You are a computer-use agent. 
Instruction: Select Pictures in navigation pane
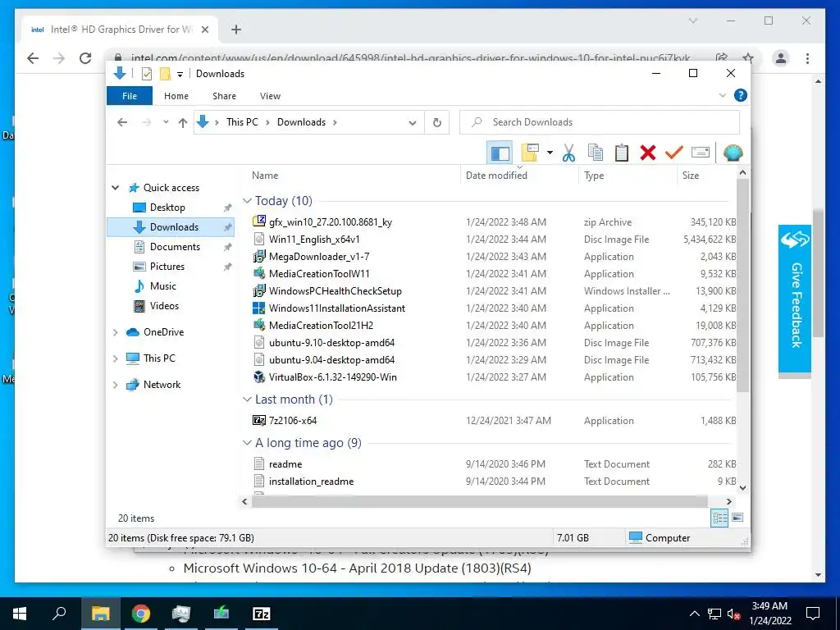coord(167,267)
